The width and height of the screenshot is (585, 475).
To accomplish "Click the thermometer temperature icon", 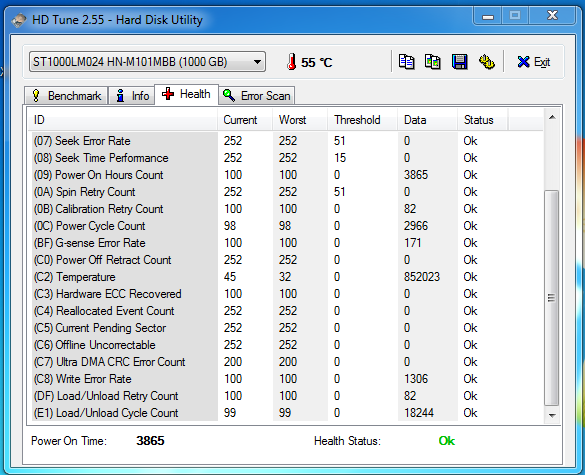I will click(x=291, y=62).
